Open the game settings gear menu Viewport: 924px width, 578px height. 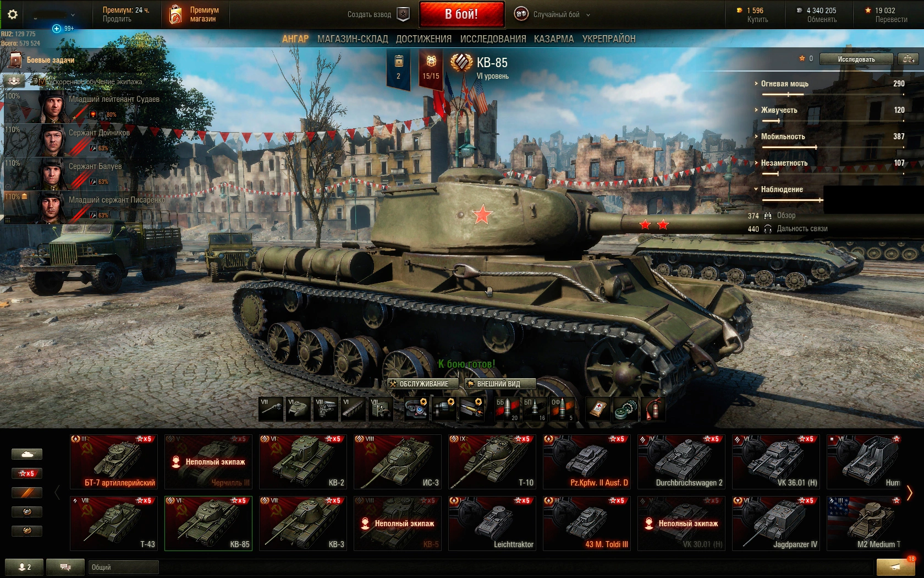click(x=13, y=15)
